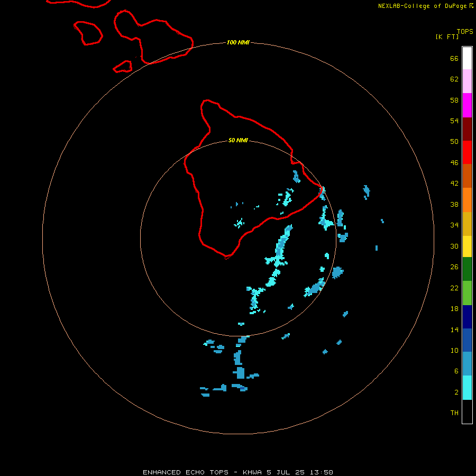Click the TH legend label

click(x=454, y=413)
